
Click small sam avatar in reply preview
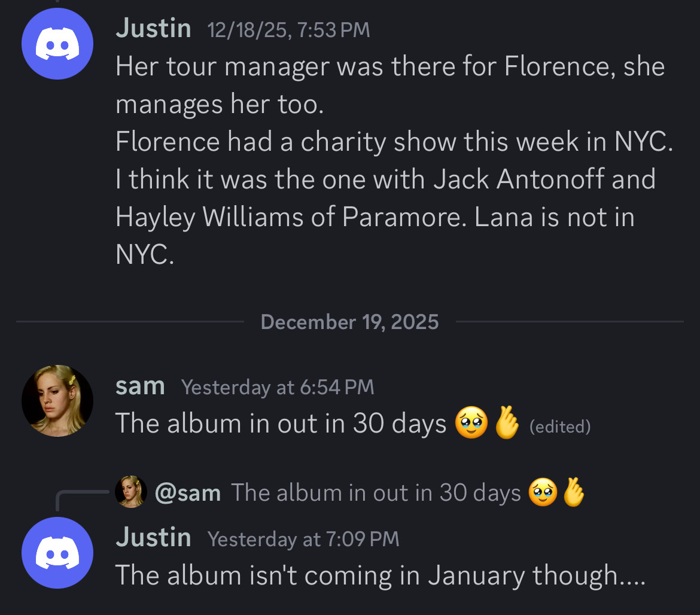click(131, 492)
